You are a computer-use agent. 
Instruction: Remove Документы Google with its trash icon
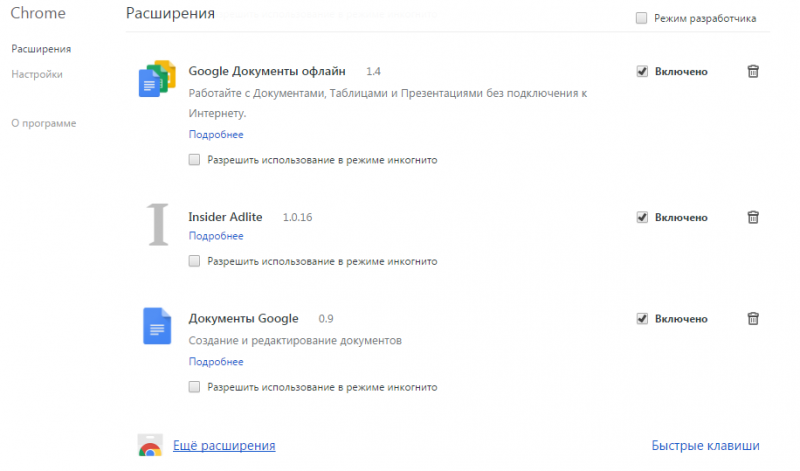coord(753,319)
